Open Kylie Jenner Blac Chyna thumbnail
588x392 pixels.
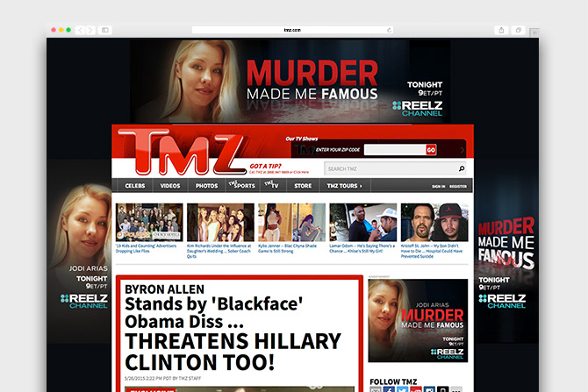pos(291,222)
